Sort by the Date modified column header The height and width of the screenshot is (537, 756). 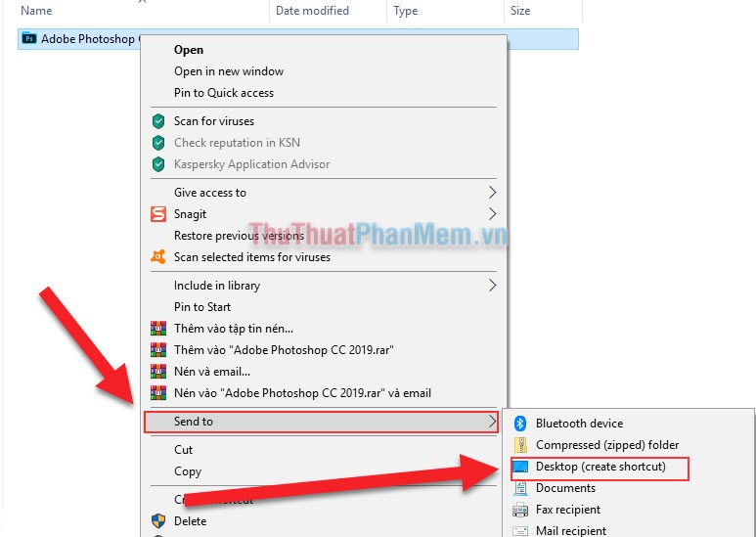312,11
